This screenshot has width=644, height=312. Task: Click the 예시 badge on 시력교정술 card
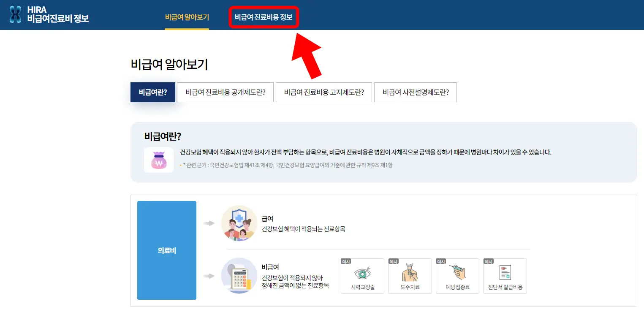[345, 261]
